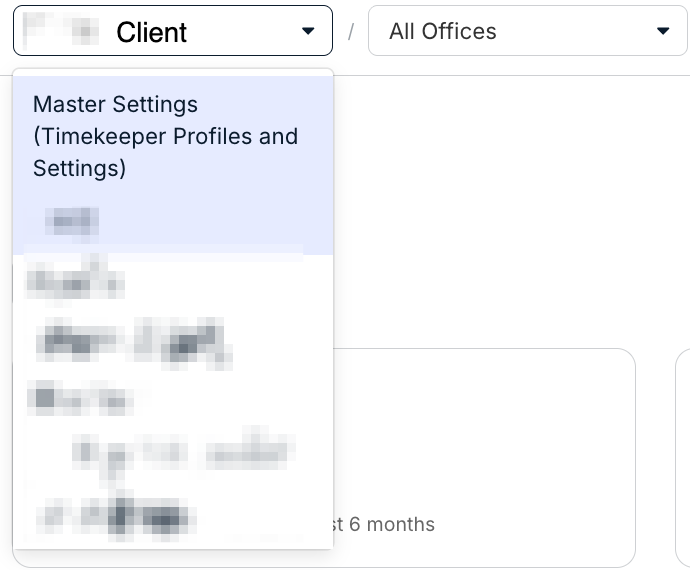Image resolution: width=690 pixels, height=570 pixels.
Task: Select the indented blurred option near list bottom
Action: (180, 453)
